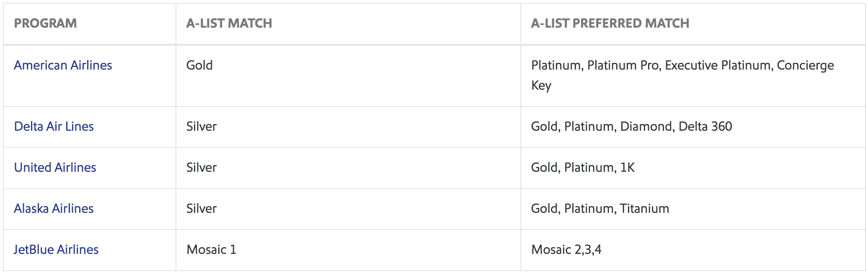Screen dimensions: 868x274
Task: Select the Titanium tier for Alaska
Action: pos(644,209)
